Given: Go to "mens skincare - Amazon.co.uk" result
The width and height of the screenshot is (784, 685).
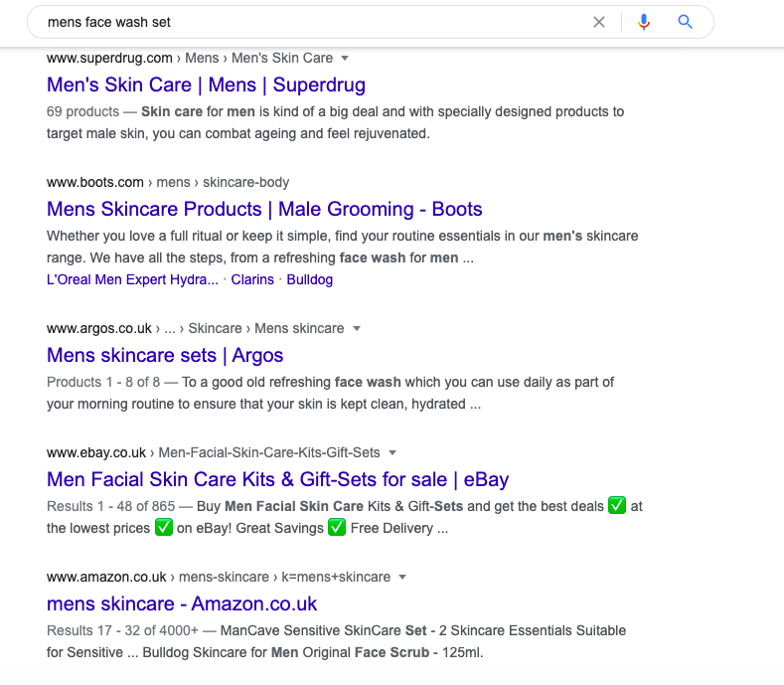Looking at the screenshot, I should click(x=182, y=604).
